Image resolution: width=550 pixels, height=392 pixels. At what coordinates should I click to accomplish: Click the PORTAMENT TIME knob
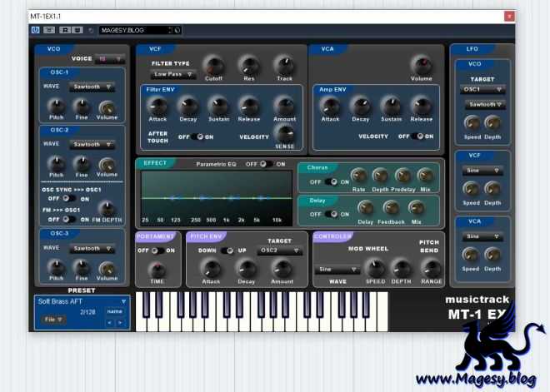click(157, 269)
